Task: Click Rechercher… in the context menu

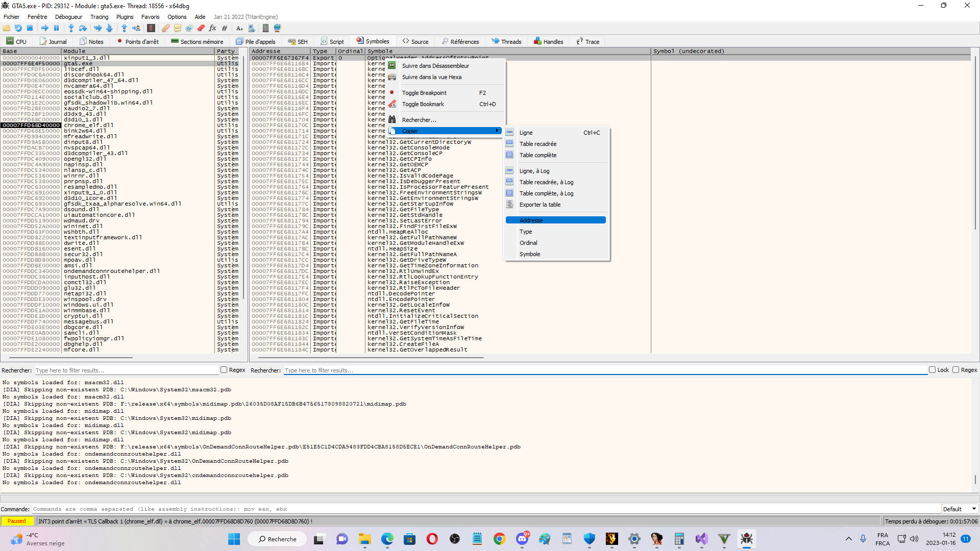Action: point(445,120)
